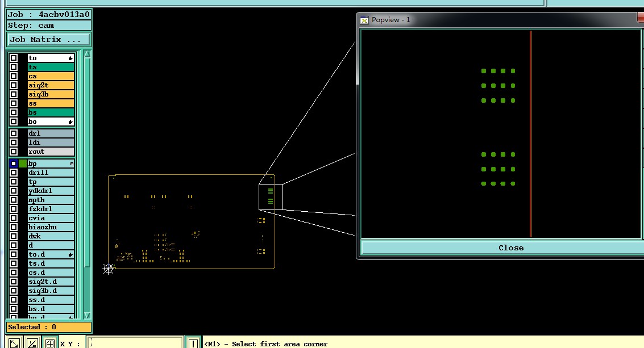Select the 'fzkdrl' layer name
The width and height of the screenshot is (644, 348).
click(x=51, y=209)
